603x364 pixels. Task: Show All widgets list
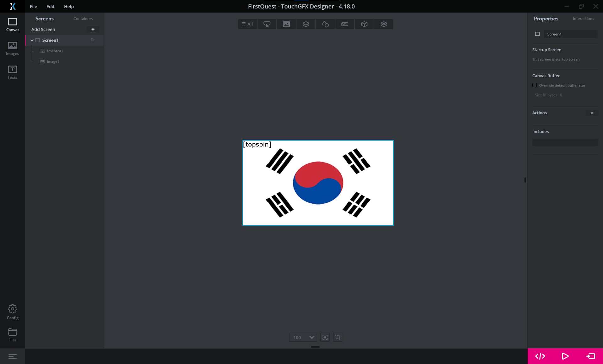(x=247, y=24)
